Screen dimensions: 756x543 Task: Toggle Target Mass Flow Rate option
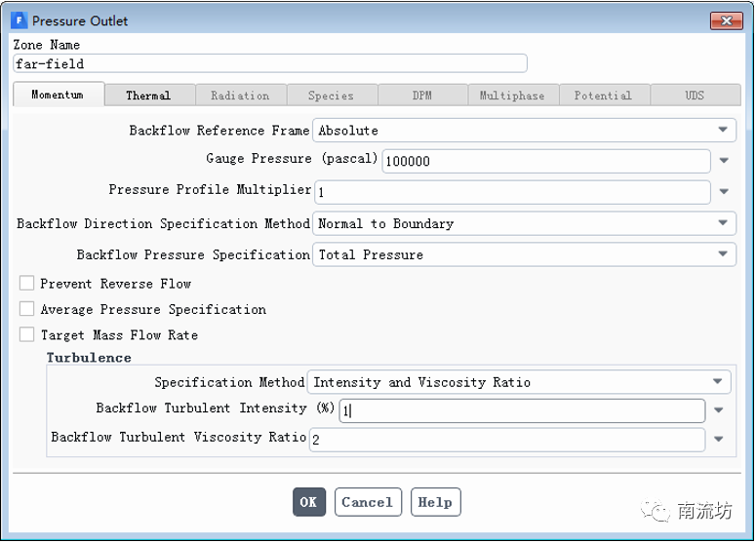coord(26,334)
